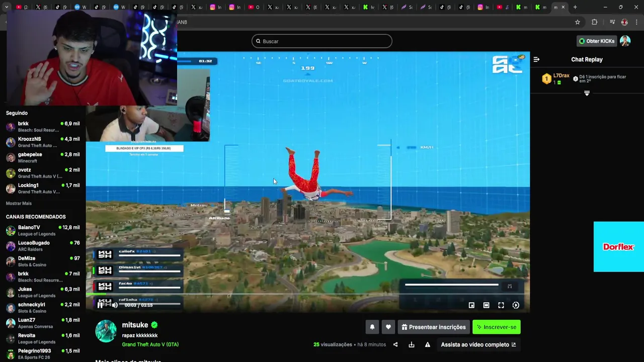Click the Chat Replay heading
The height and width of the screenshot is (362, 644).
587,59
